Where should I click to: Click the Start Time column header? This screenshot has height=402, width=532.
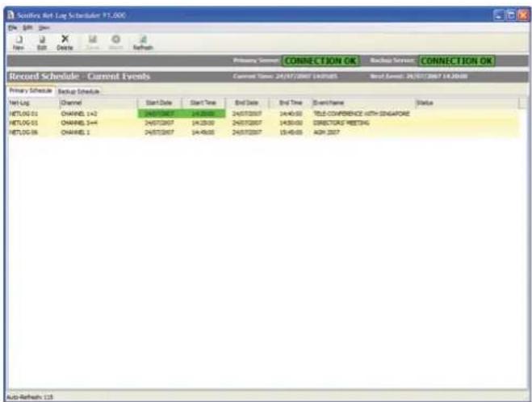point(203,103)
